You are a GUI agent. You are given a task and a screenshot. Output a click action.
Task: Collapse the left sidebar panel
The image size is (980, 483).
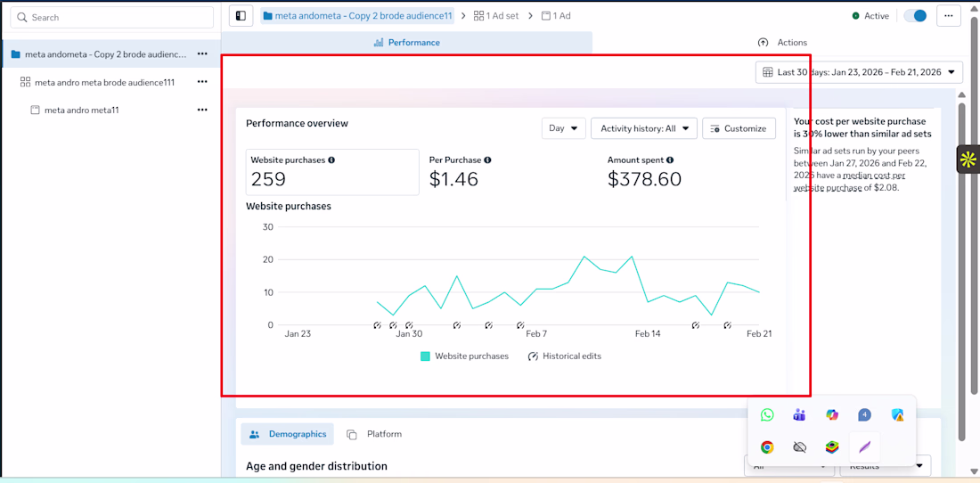pos(241,16)
